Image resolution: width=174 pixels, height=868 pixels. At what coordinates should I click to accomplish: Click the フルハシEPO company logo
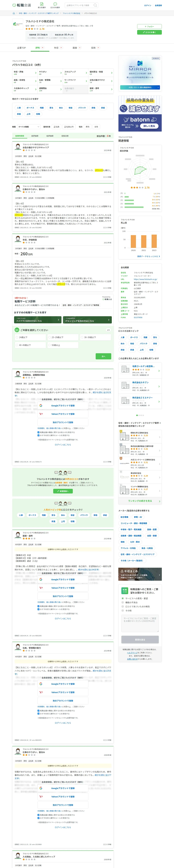[x=18, y=24]
